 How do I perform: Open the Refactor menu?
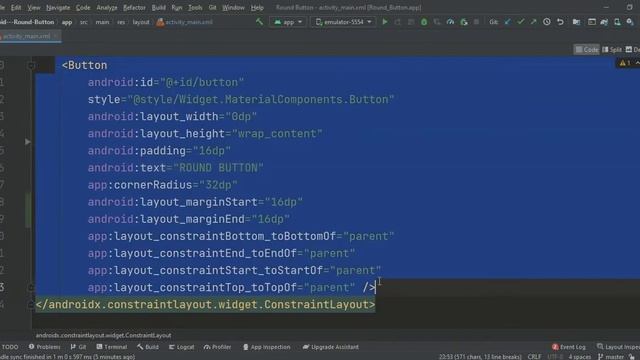point(134,7)
